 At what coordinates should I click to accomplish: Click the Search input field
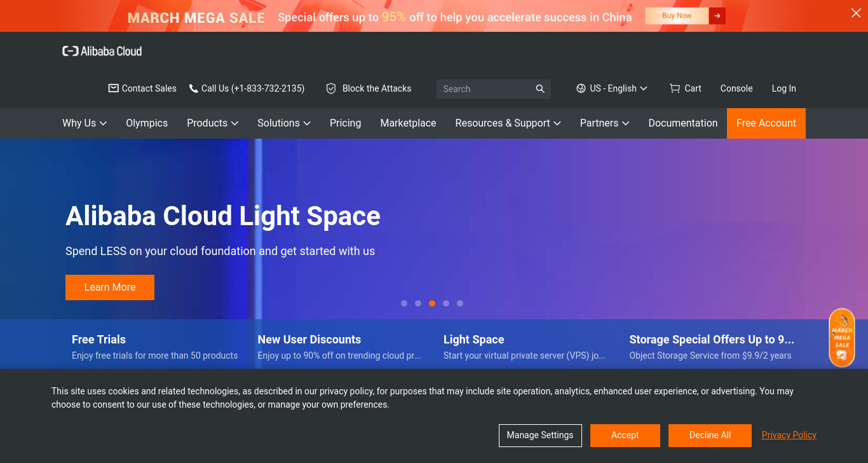point(494,89)
